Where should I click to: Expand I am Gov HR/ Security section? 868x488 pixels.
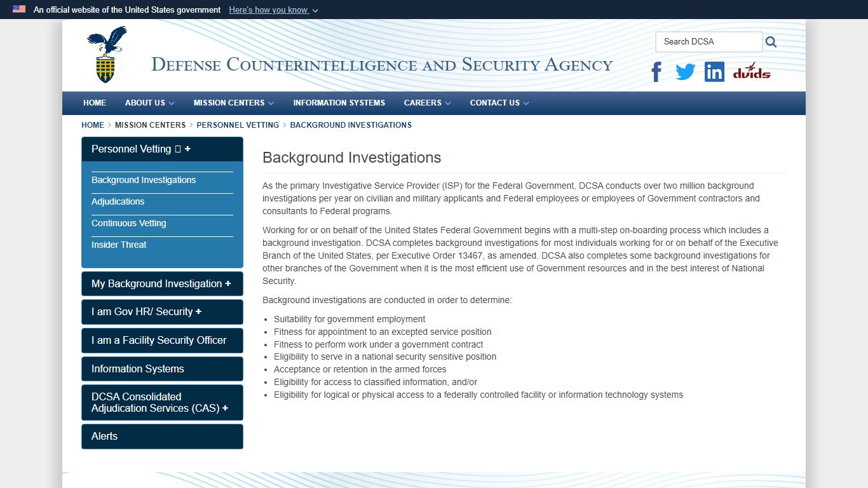click(x=162, y=312)
